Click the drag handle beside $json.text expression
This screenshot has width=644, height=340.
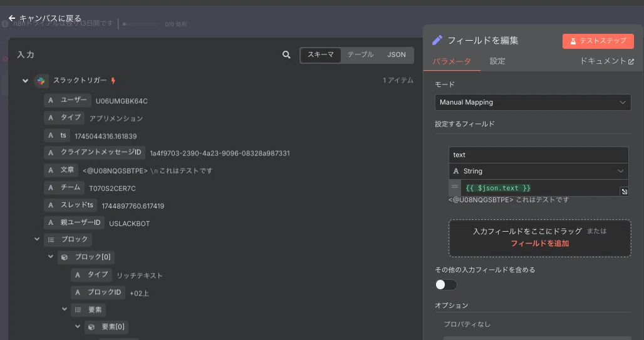(455, 187)
